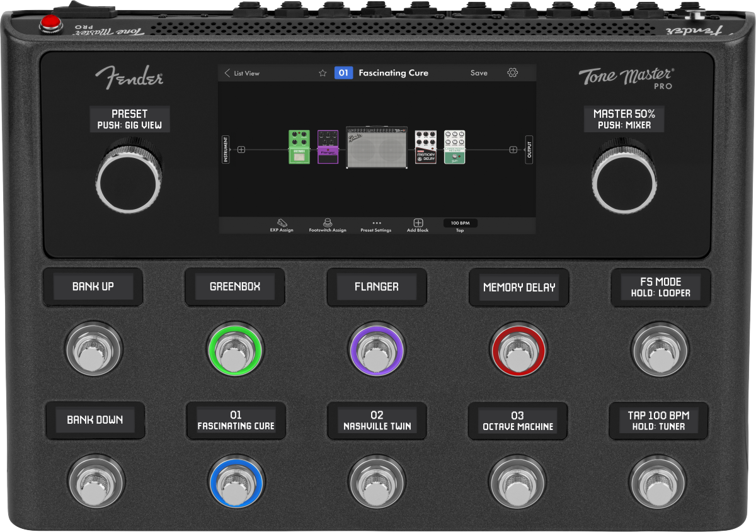The image size is (756, 532).
Task: Tap the Add Block plus icon
Action: tap(418, 224)
